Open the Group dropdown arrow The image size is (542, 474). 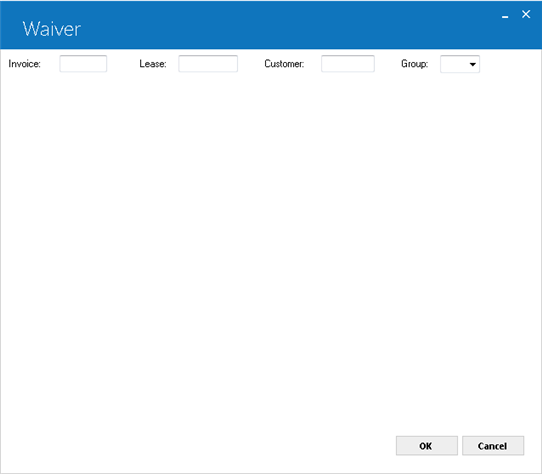tap(472, 64)
